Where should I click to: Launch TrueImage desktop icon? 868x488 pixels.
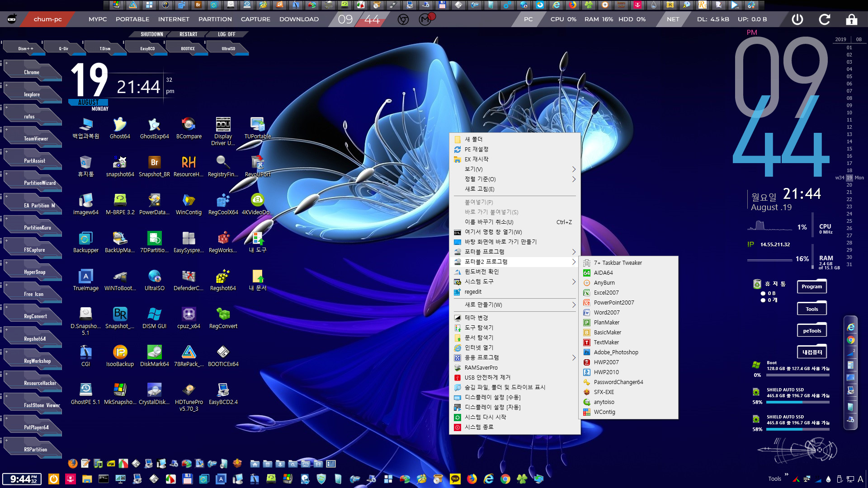click(85, 280)
